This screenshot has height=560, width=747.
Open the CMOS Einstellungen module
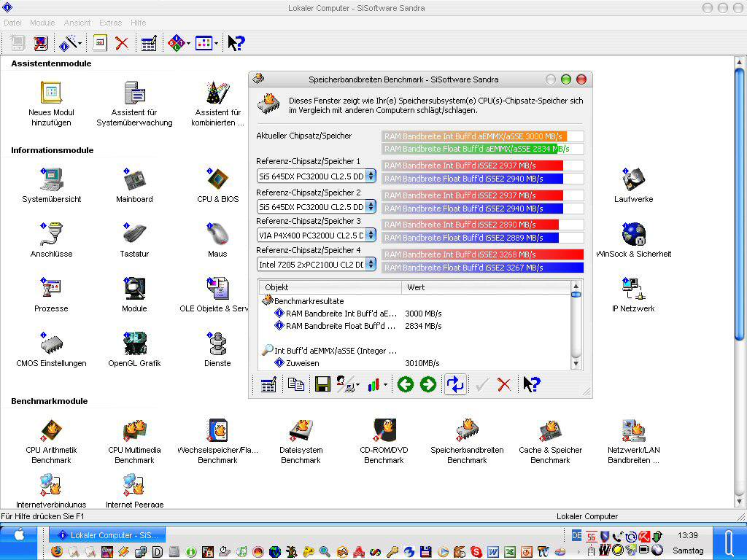(x=52, y=349)
